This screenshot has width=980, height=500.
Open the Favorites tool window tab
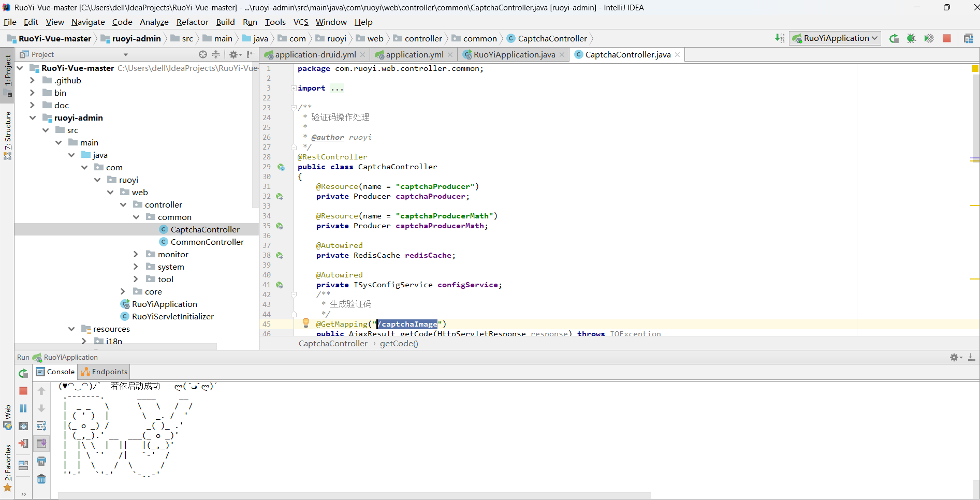coord(7,468)
